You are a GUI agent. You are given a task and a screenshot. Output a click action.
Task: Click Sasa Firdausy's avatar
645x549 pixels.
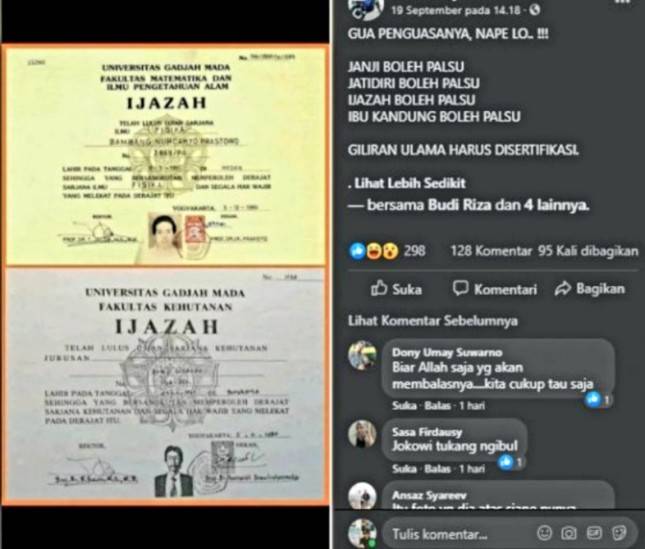pos(362,434)
